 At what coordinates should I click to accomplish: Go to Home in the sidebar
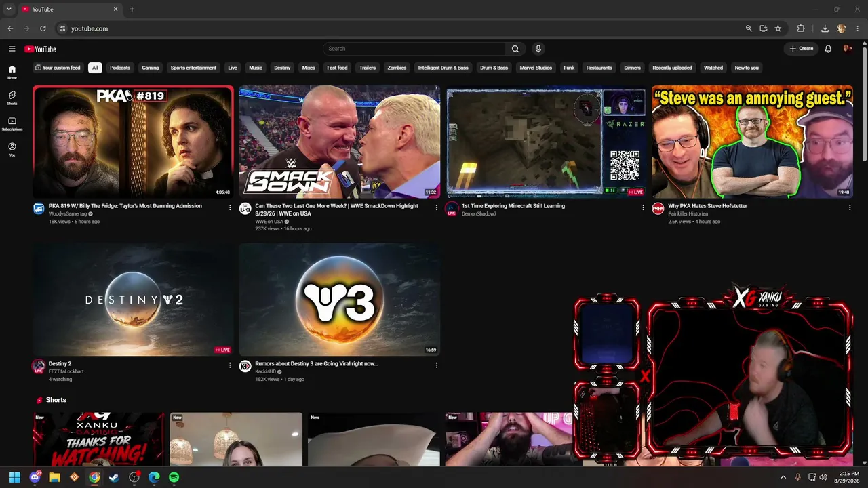(x=12, y=72)
